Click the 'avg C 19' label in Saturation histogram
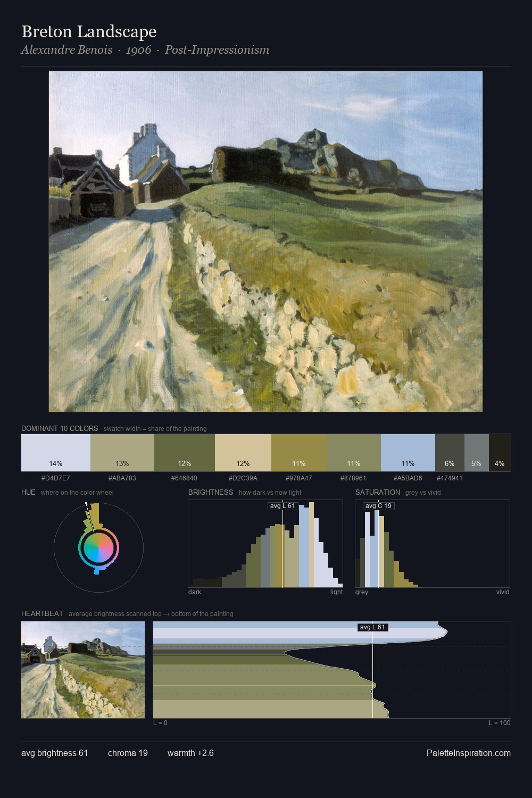Viewport: 532px width, 798px height. 378,506
